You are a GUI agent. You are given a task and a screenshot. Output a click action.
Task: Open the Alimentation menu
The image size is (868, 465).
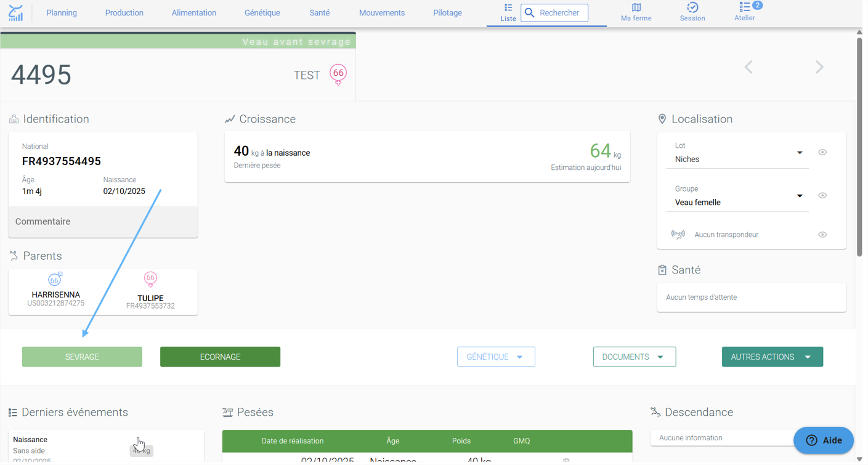194,13
